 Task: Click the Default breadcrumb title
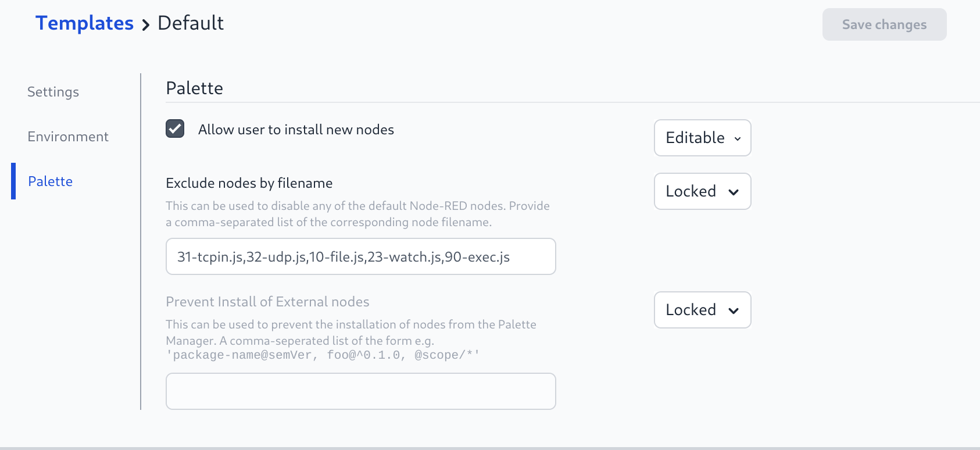(191, 23)
